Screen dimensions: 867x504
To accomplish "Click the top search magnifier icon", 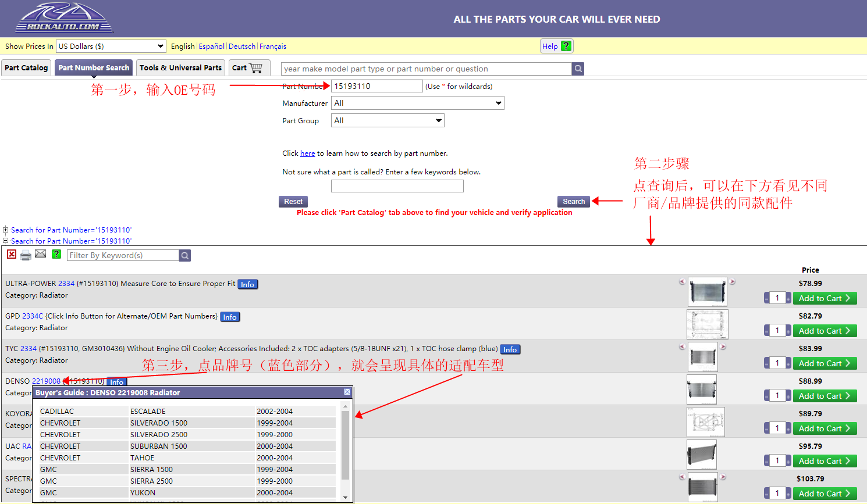I will [x=578, y=69].
